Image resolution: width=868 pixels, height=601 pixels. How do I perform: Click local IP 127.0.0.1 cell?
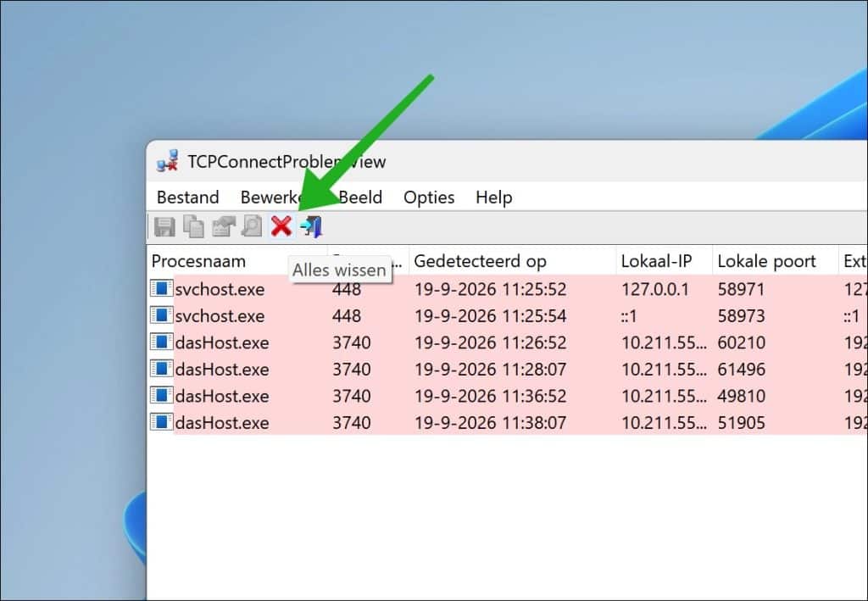[655, 289]
